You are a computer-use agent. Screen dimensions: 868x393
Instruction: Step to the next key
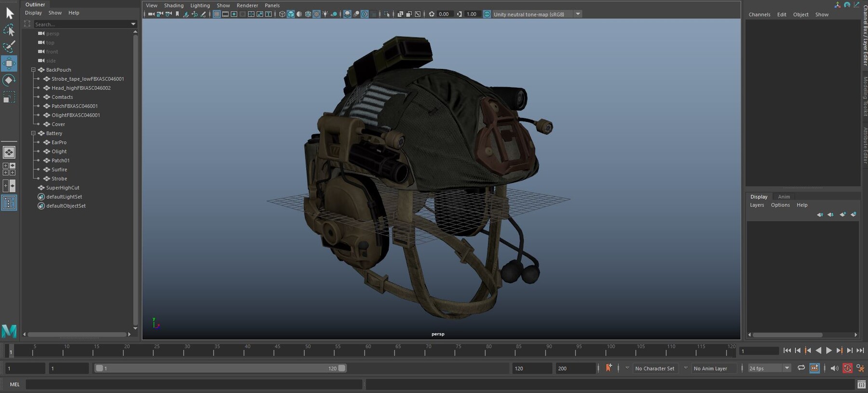pos(840,351)
